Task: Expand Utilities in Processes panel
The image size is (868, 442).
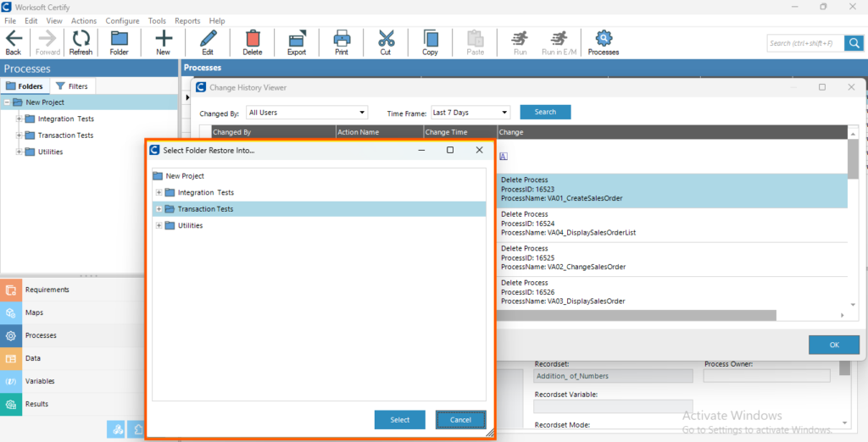Action: [19, 152]
